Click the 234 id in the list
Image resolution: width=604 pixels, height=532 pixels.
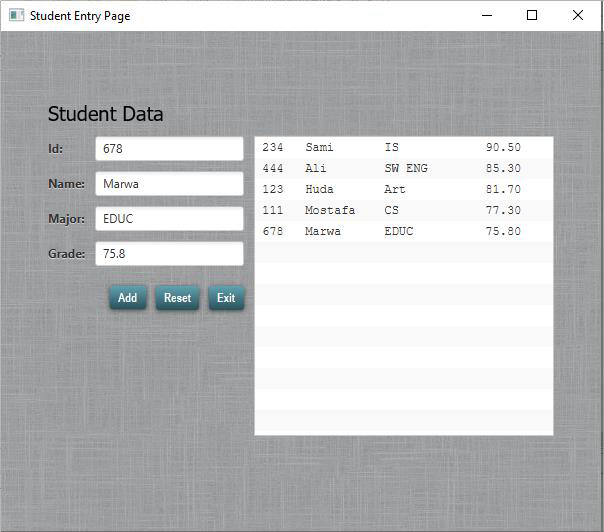coord(273,147)
